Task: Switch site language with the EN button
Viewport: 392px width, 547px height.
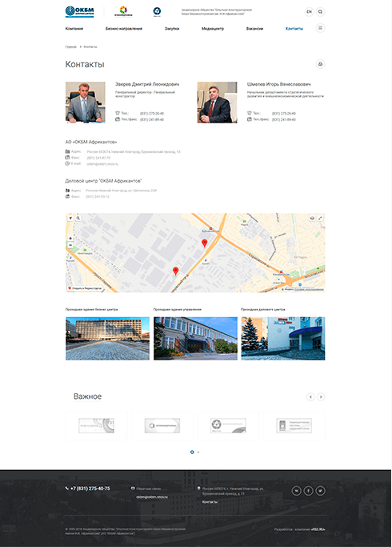Action: [x=309, y=11]
